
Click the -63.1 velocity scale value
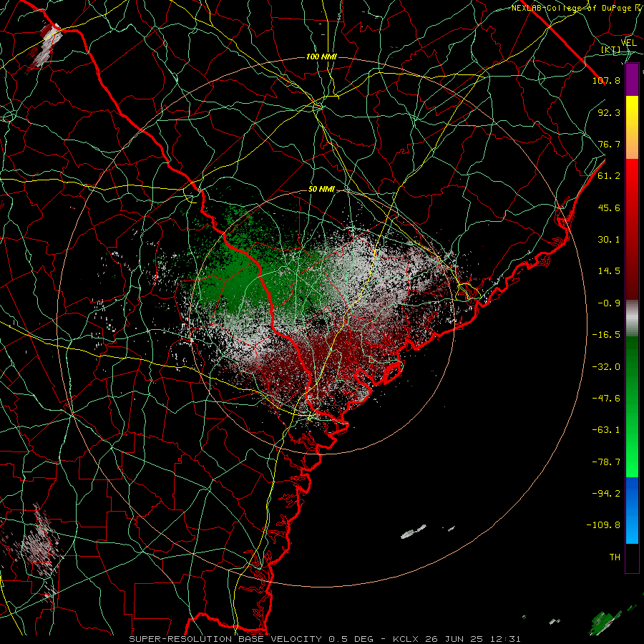click(606, 430)
